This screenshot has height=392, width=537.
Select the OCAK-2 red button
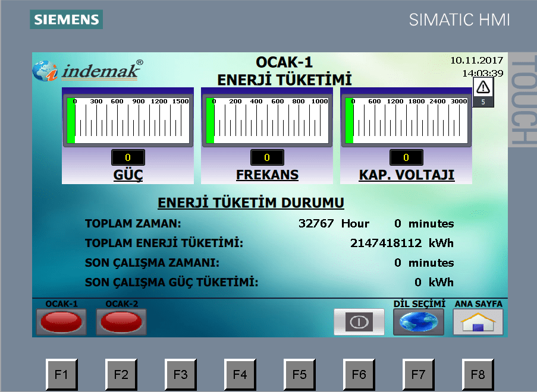(x=121, y=322)
